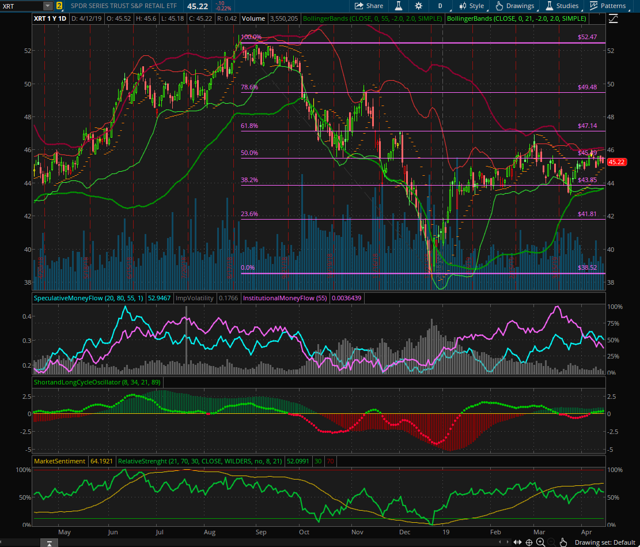The width and height of the screenshot is (640, 547).
Task: Click the 50.0% Fibonacci level line
Action: point(400,158)
